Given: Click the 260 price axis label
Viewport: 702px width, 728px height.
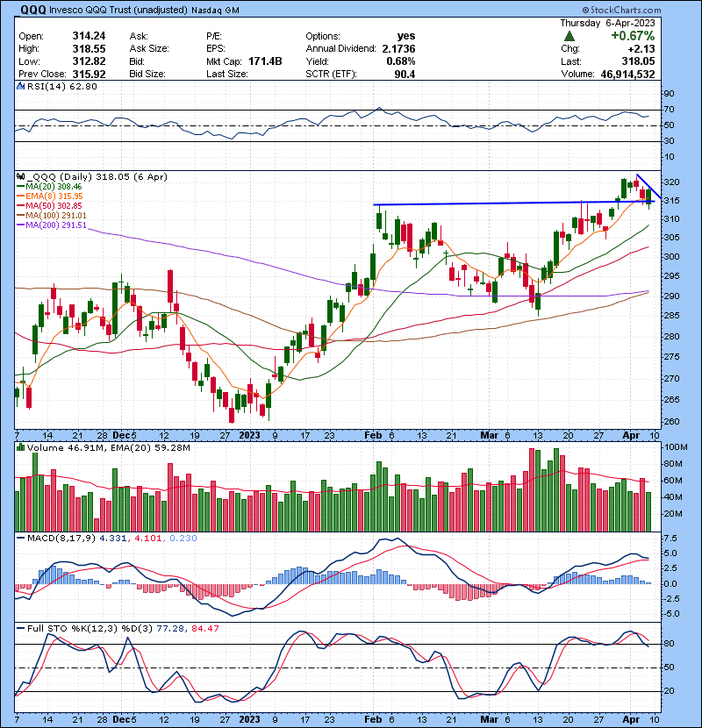Looking at the screenshot, I should pyautogui.click(x=671, y=422).
